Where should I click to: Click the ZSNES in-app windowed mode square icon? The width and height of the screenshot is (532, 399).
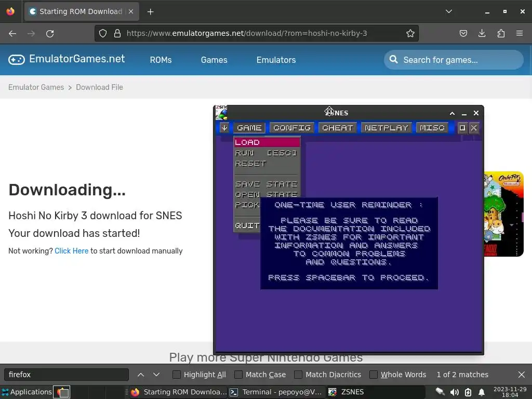[x=462, y=128]
